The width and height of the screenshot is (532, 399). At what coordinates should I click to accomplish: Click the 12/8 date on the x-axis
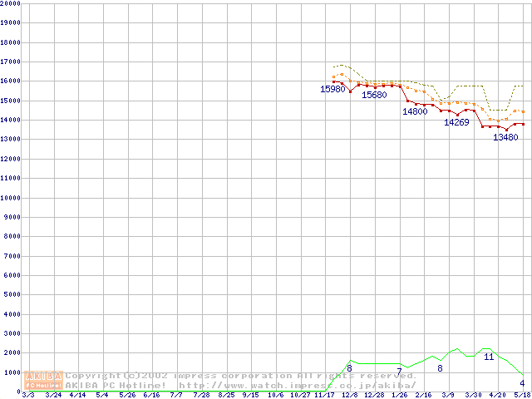pyautogui.click(x=349, y=395)
